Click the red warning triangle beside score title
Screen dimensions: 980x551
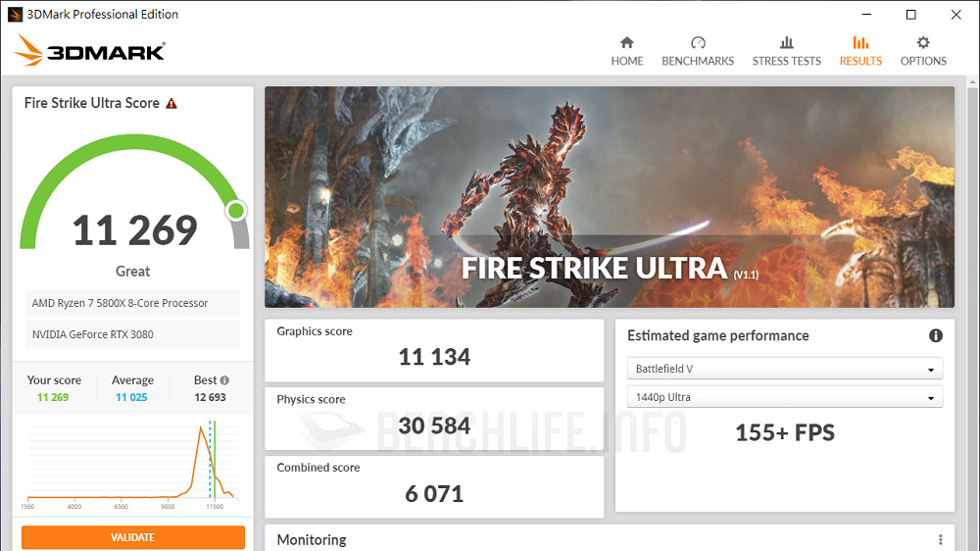[x=171, y=103]
